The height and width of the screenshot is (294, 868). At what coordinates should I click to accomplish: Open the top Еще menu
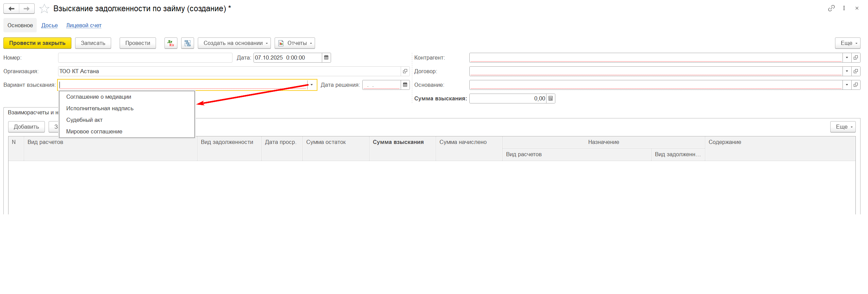(848, 43)
